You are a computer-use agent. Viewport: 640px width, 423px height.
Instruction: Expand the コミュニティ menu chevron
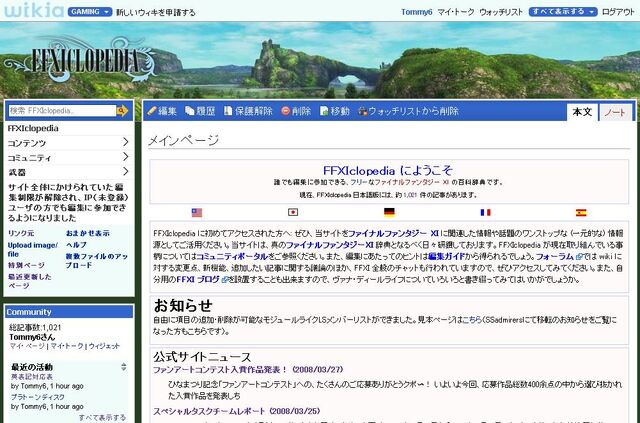click(126, 157)
